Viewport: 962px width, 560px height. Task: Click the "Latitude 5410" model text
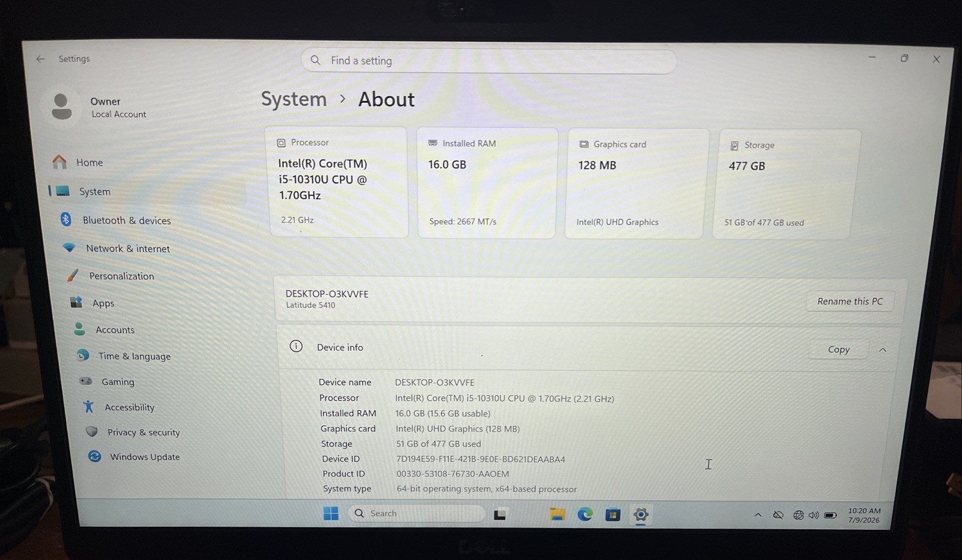point(310,305)
